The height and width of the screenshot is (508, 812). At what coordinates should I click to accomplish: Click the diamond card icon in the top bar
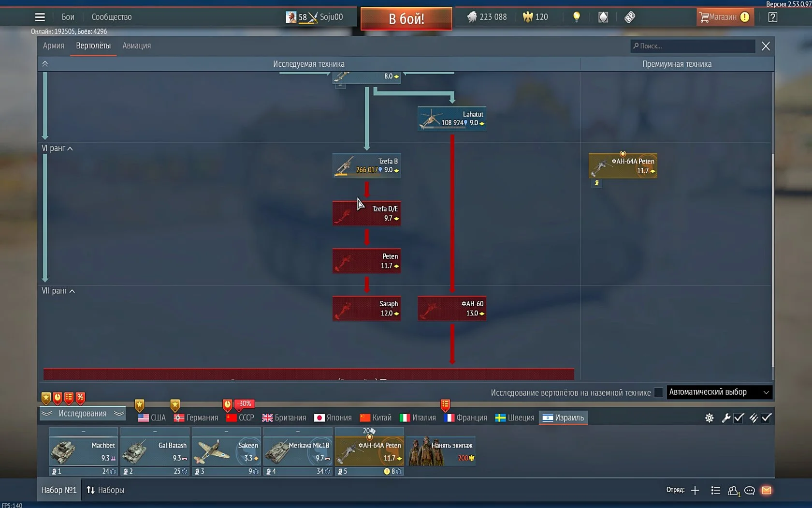coord(603,17)
